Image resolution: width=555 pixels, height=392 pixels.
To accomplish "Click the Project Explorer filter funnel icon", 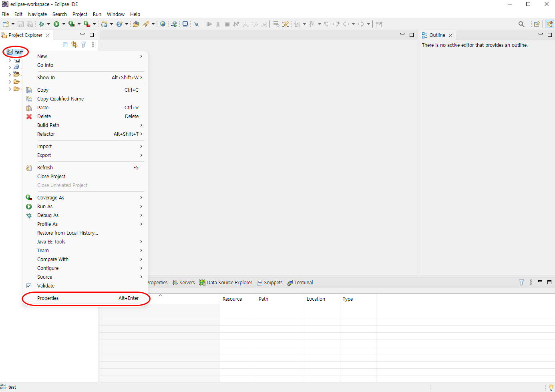I will tap(83, 45).
